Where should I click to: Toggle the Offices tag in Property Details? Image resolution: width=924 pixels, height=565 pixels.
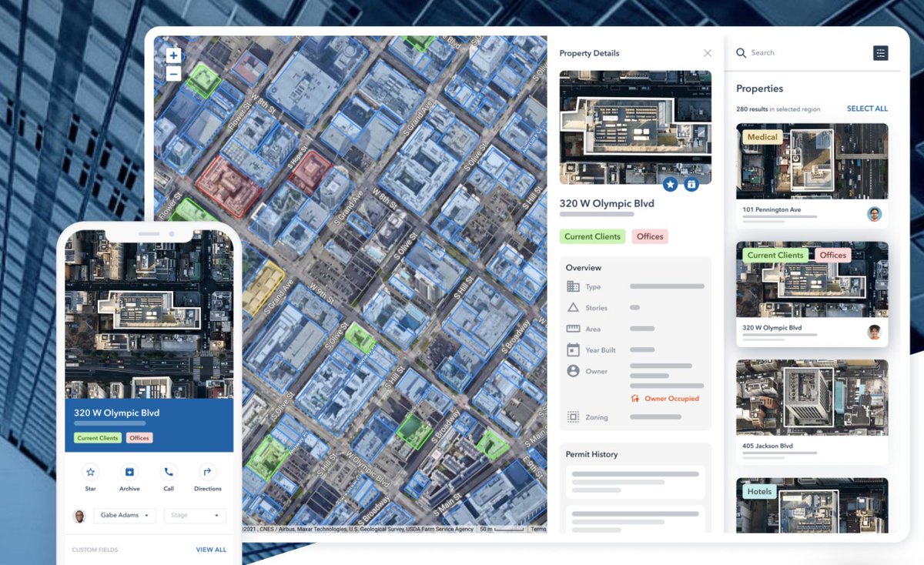point(649,236)
